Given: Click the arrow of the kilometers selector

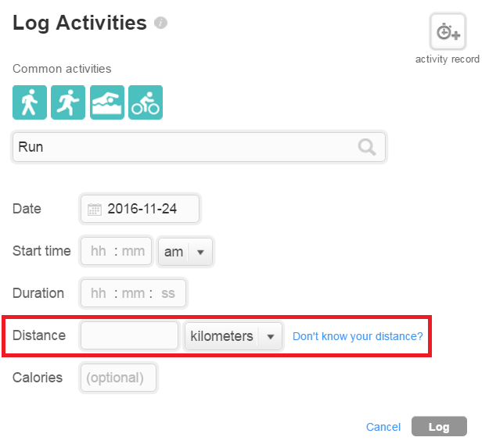Looking at the screenshot, I should 271,336.
